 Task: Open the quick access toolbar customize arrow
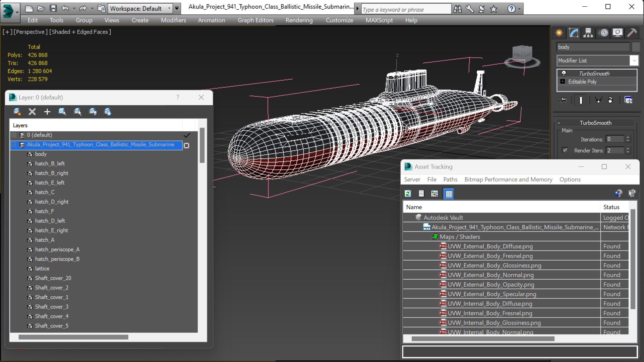(177, 8)
